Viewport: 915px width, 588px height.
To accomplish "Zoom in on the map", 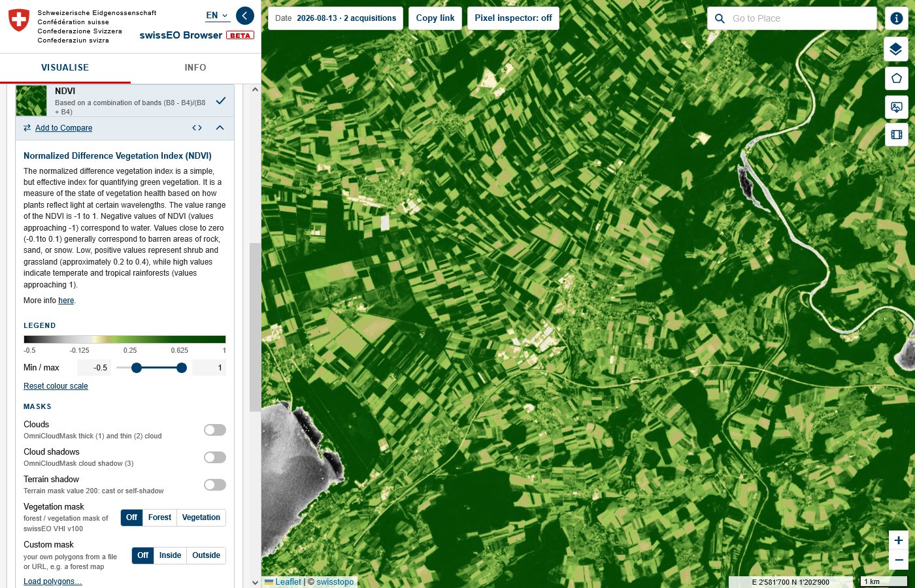I will pyautogui.click(x=899, y=540).
